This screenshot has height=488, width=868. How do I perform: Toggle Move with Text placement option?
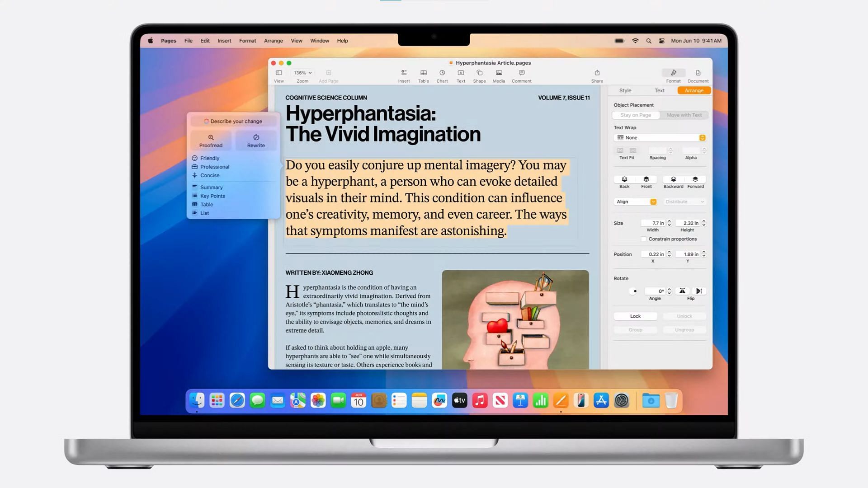coord(684,114)
